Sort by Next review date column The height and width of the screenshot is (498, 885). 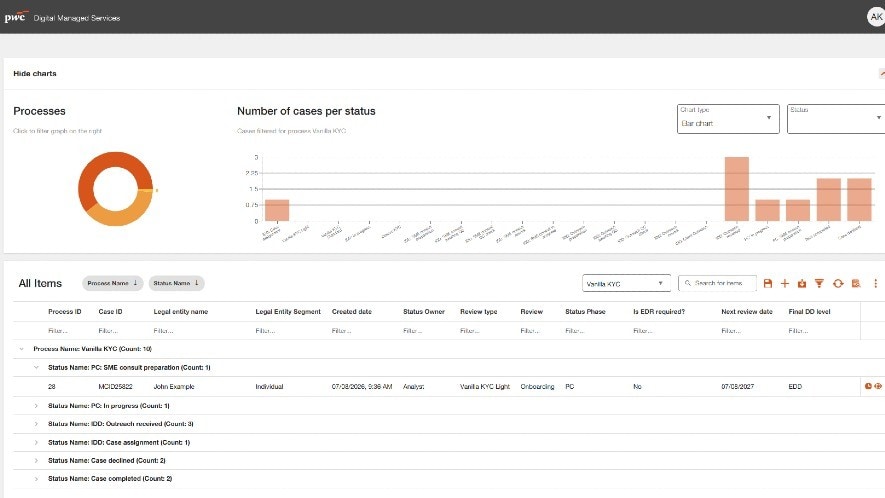pyautogui.click(x=747, y=312)
